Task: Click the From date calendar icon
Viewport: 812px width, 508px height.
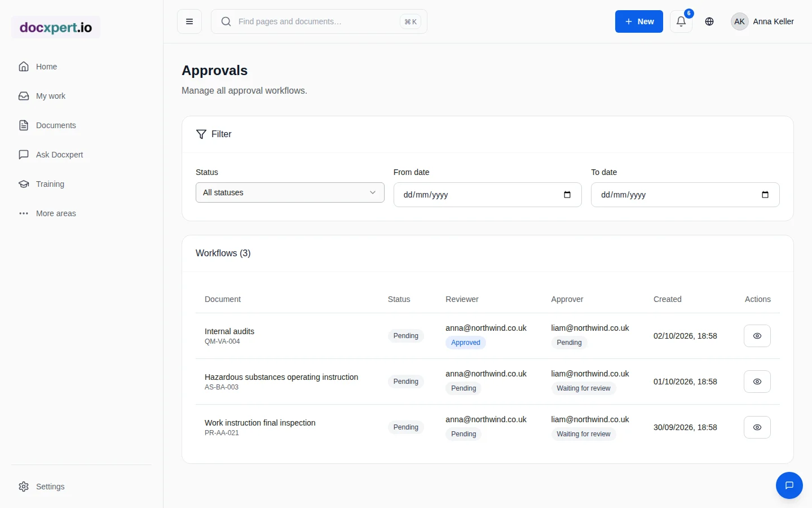Action: tap(567, 195)
